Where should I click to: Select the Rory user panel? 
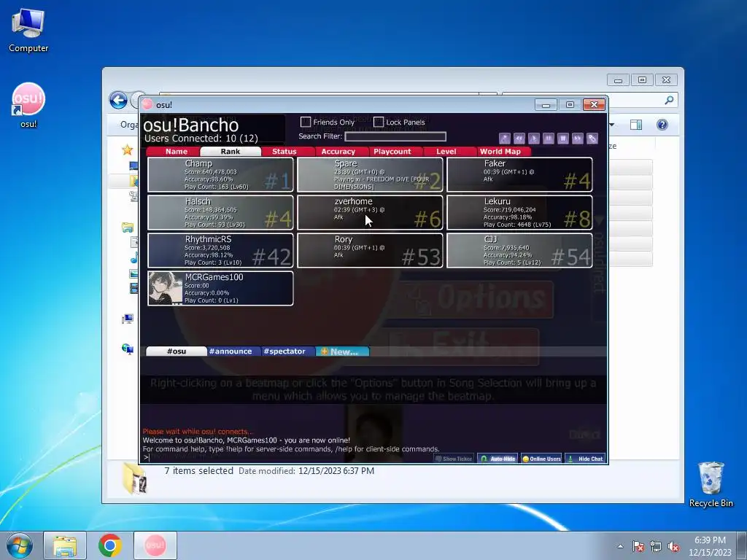click(370, 251)
